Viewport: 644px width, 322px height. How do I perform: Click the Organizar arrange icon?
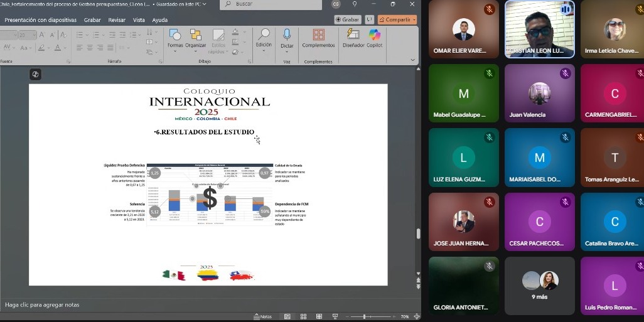click(x=195, y=36)
